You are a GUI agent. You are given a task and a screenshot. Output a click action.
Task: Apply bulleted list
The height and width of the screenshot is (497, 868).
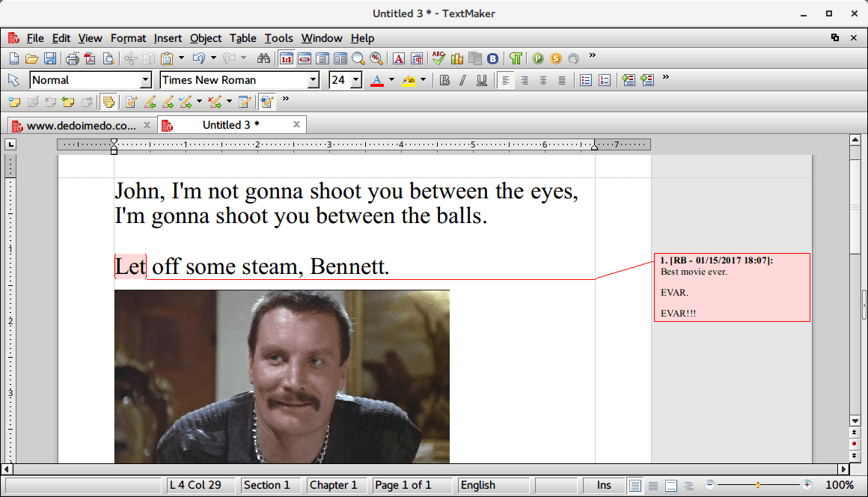pos(586,80)
